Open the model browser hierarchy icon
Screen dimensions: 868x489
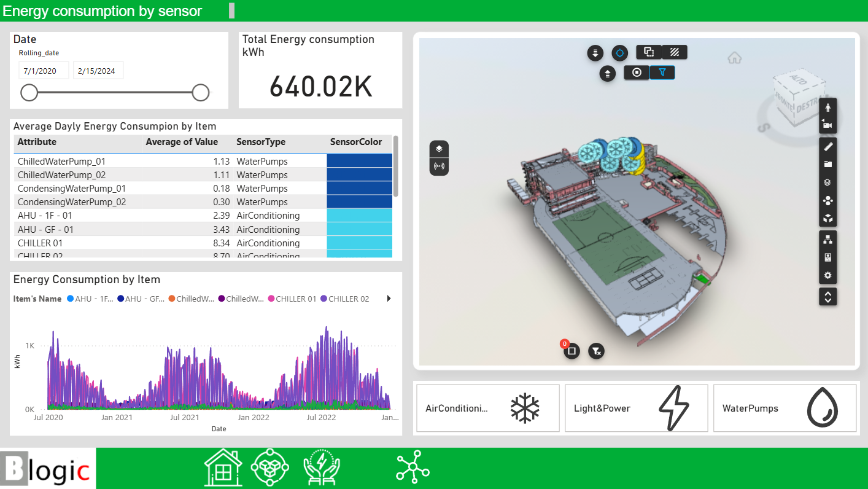827,240
